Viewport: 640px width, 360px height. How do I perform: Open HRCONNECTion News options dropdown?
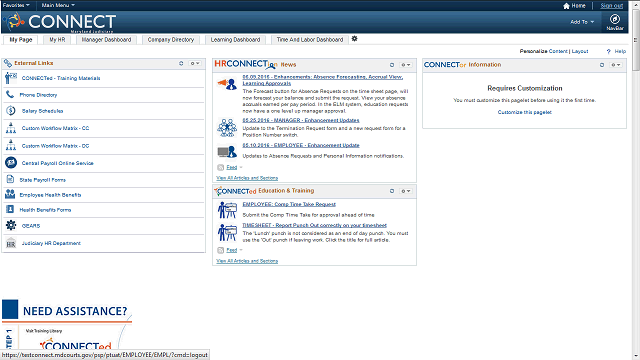point(406,65)
